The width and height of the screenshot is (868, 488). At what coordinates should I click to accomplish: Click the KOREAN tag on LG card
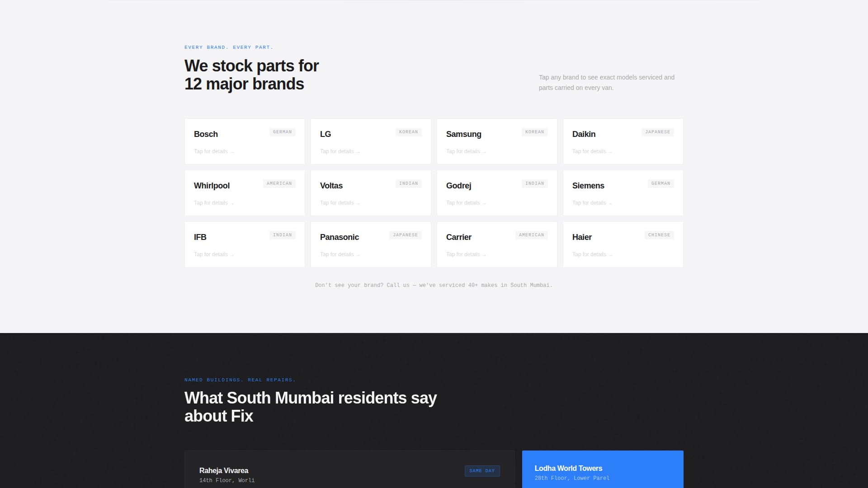(409, 132)
